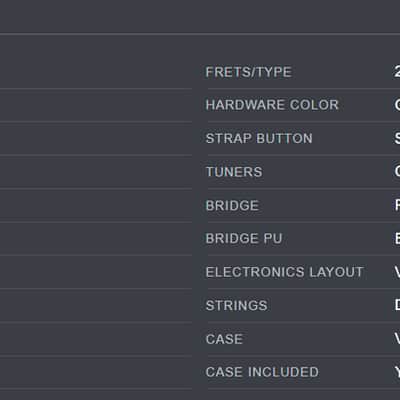Viewport: 400px width, 400px height.
Task: Click the value beside CASE INCLUDED
Action: (397, 372)
